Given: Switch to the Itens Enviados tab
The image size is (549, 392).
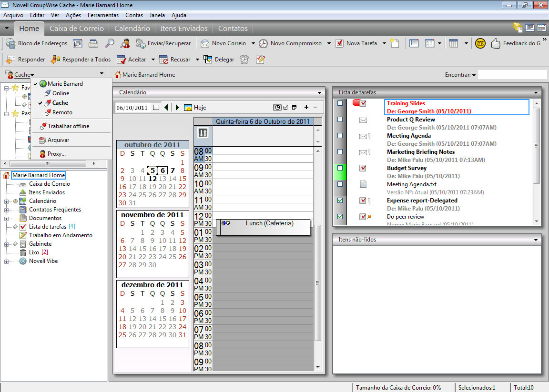Looking at the screenshot, I should point(183,29).
